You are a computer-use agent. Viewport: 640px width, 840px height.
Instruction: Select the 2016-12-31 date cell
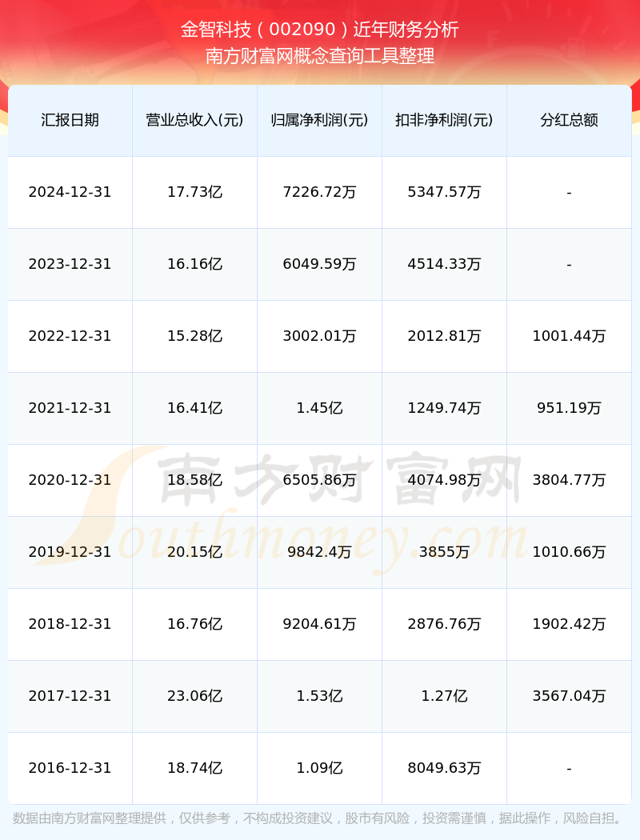70,768
